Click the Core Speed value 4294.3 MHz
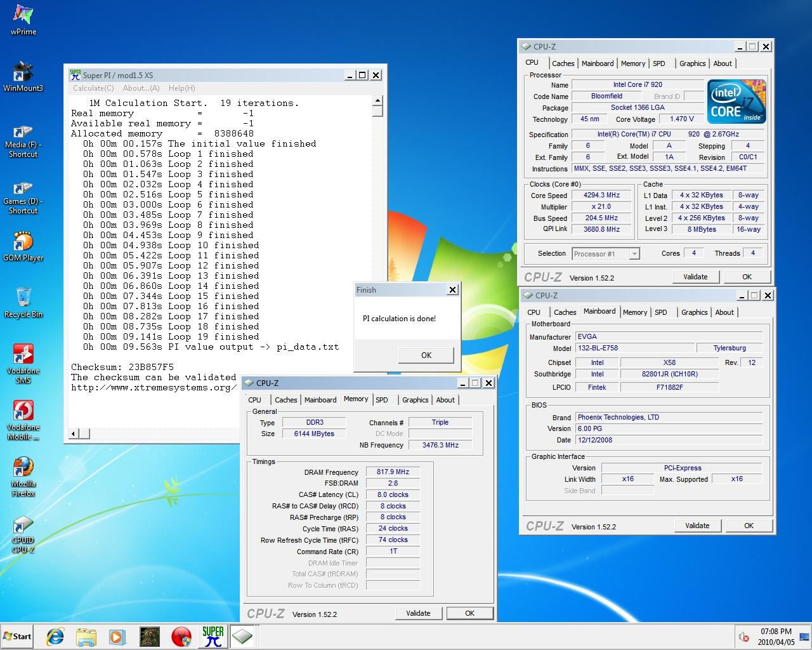The height and width of the screenshot is (650, 812). (x=601, y=196)
